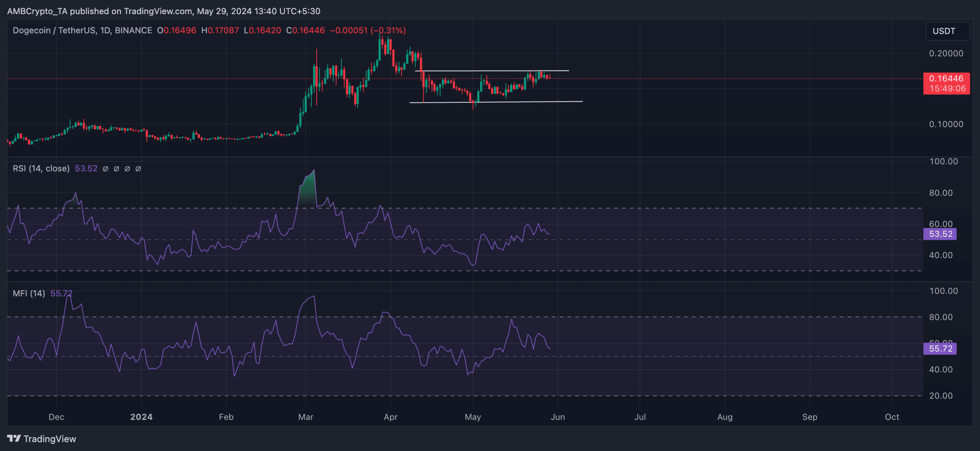
Task: Click the Aug label on time axis
Action: pos(725,417)
